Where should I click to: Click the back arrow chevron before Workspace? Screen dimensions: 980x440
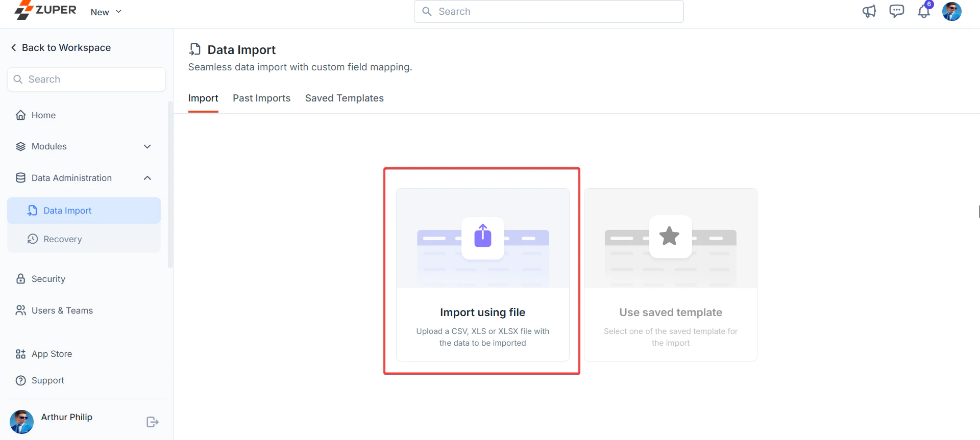pos(14,47)
